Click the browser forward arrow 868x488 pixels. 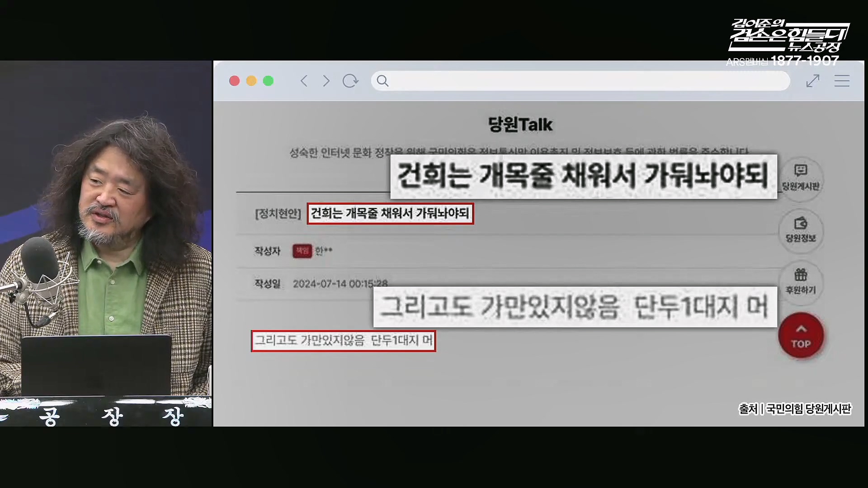click(326, 81)
